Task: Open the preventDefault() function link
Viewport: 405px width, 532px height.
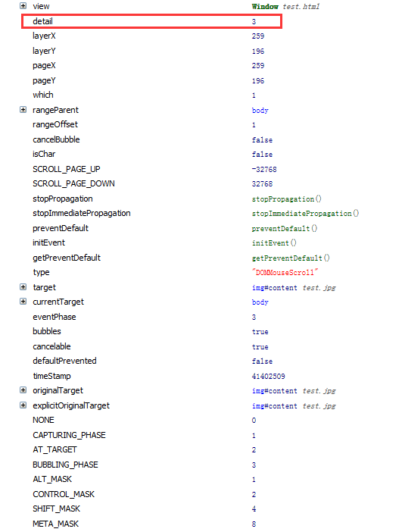Action: [x=285, y=228]
